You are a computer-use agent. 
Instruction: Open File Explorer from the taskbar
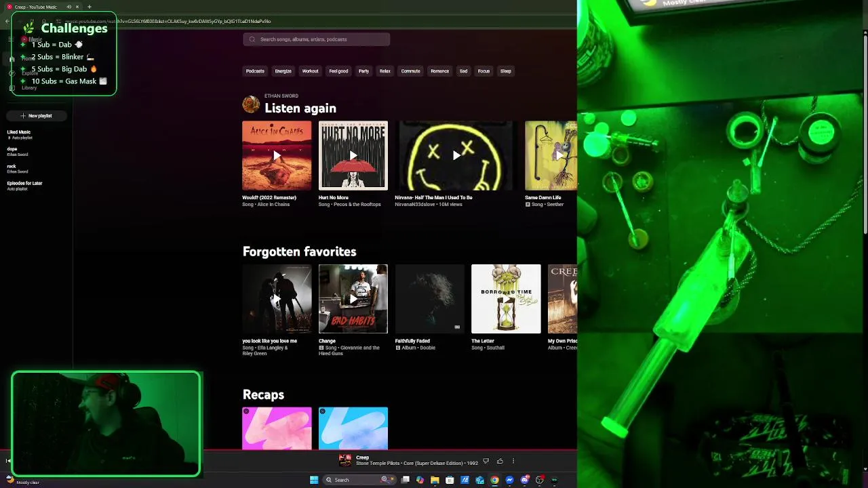point(435,480)
